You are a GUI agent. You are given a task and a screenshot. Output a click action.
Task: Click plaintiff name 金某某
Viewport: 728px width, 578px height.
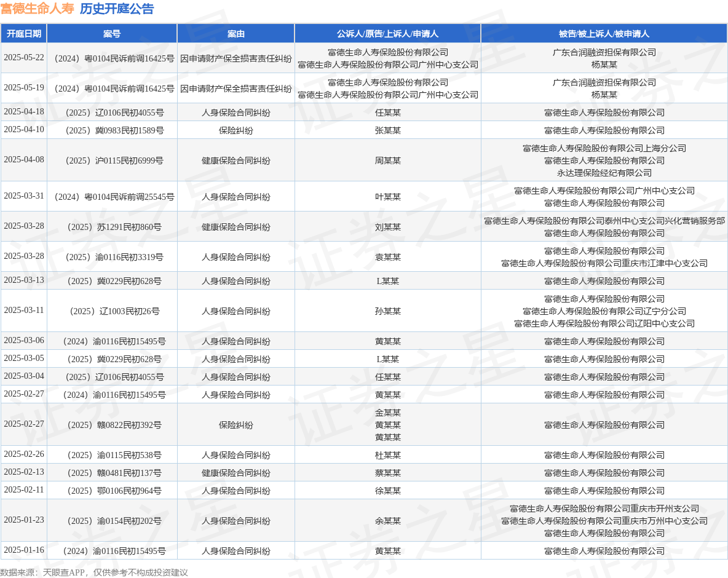(x=388, y=413)
